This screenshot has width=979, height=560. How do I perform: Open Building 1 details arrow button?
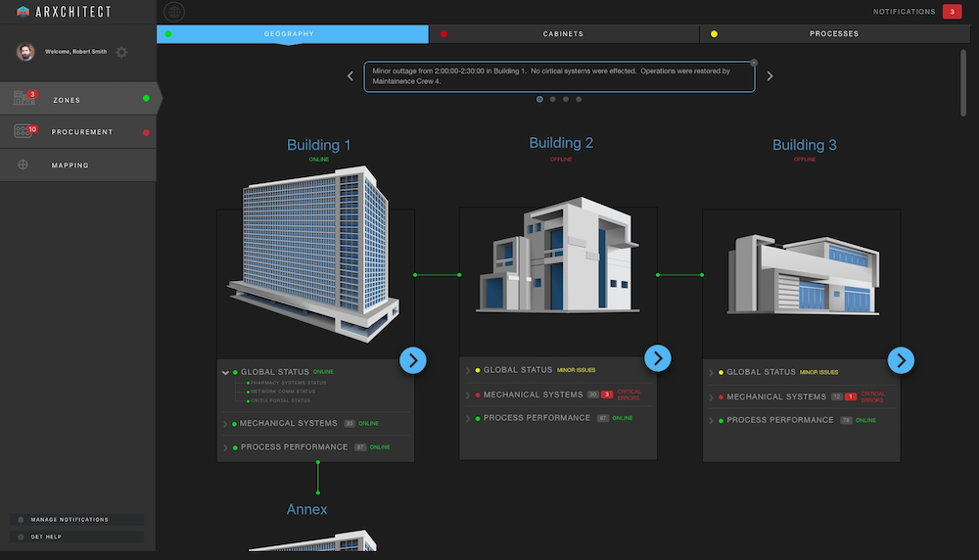pos(413,360)
